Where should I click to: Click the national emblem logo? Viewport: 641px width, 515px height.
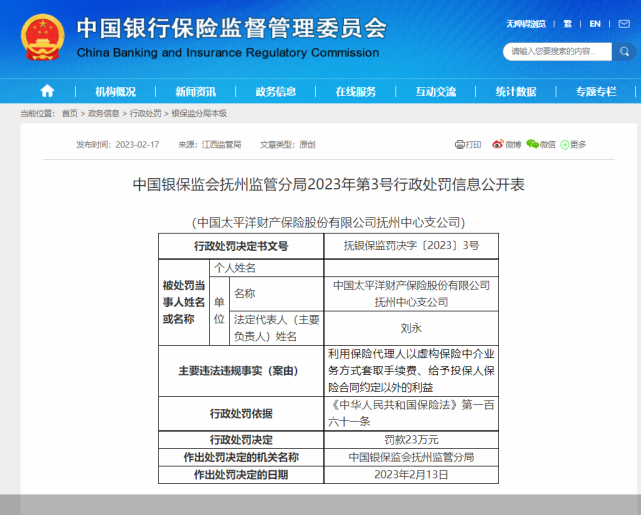(41, 39)
